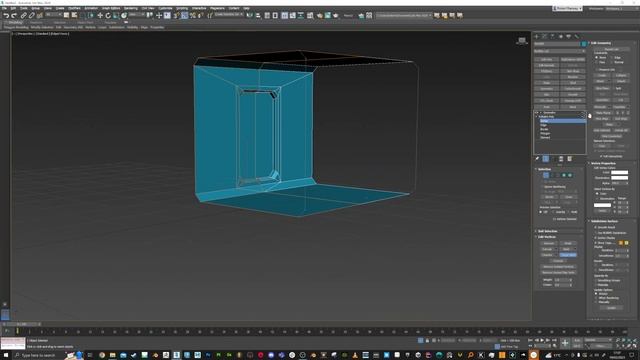Open Select by Name dialog icon
This screenshot has width=640, height=360.
click(74, 15)
